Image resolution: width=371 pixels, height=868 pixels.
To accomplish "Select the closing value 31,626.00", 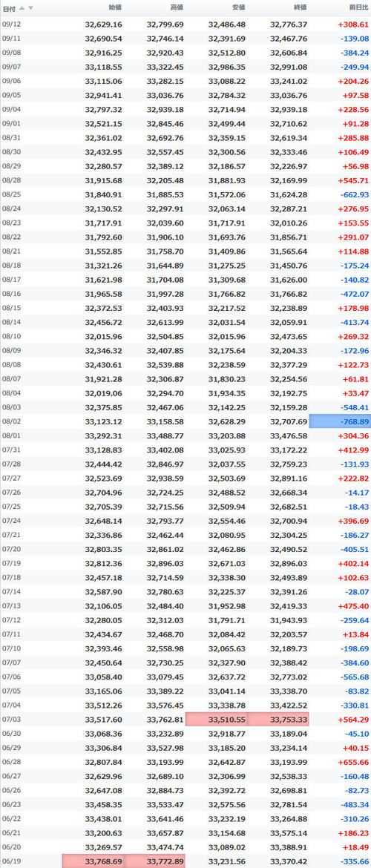I will click(289, 280).
